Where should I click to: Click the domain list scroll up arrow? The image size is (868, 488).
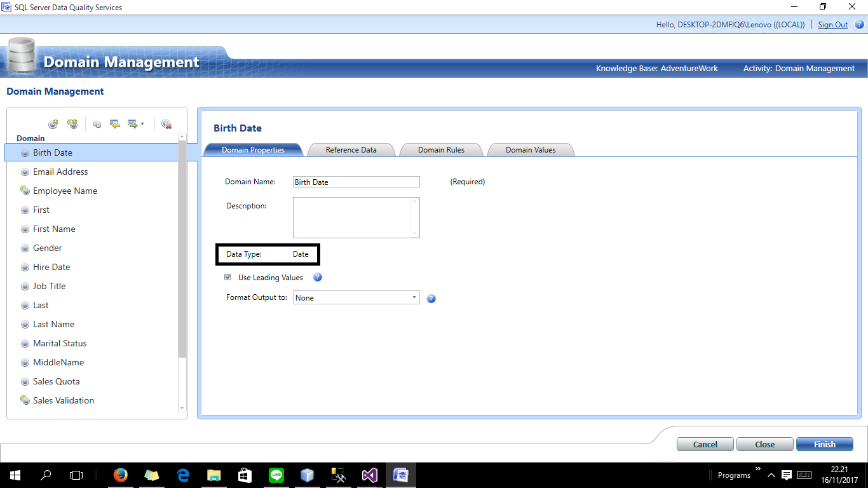[x=183, y=137]
